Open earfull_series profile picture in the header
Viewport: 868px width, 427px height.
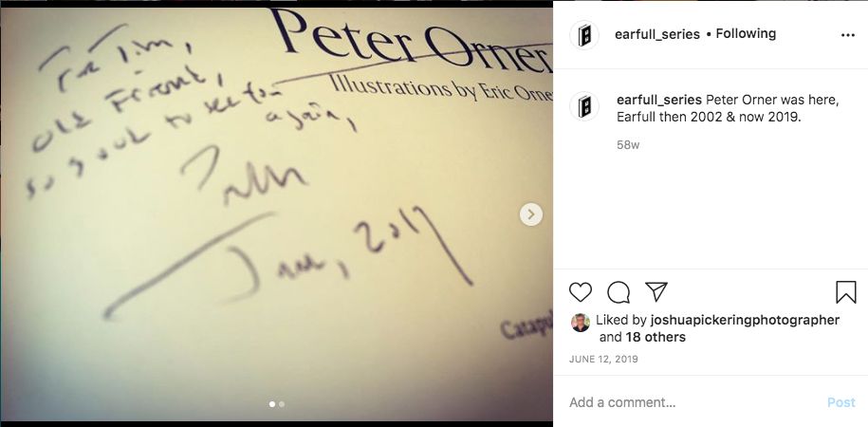tap(584, 35)
